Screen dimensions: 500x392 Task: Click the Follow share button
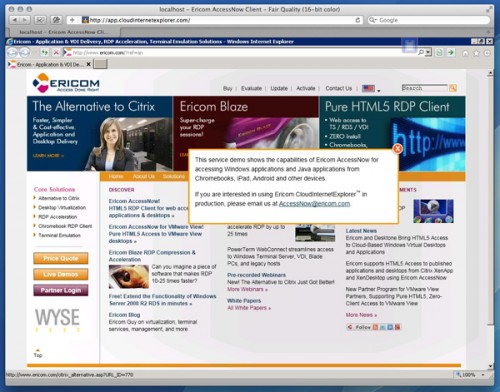(359, 327)
